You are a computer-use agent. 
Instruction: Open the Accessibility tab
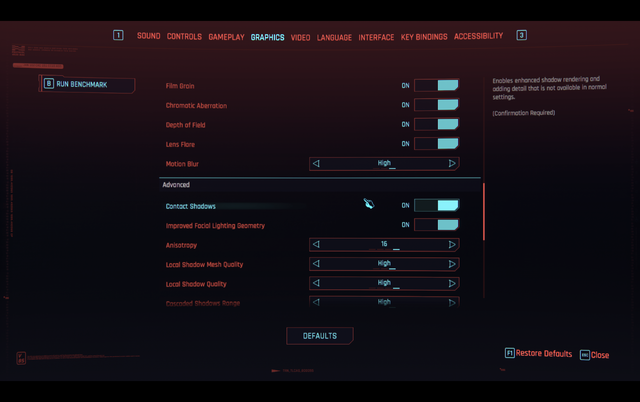point(478,36)
